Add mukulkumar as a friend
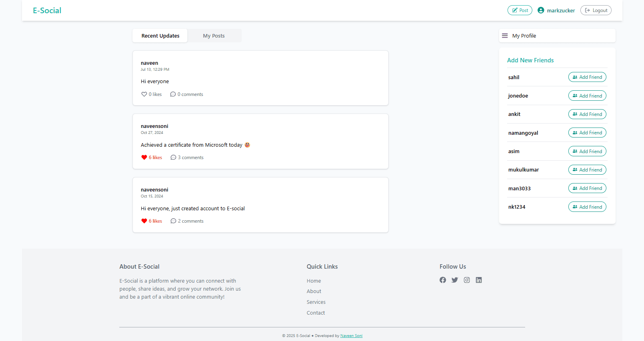The height and width of the screenshot is (341, 644). tap(587, 170)
